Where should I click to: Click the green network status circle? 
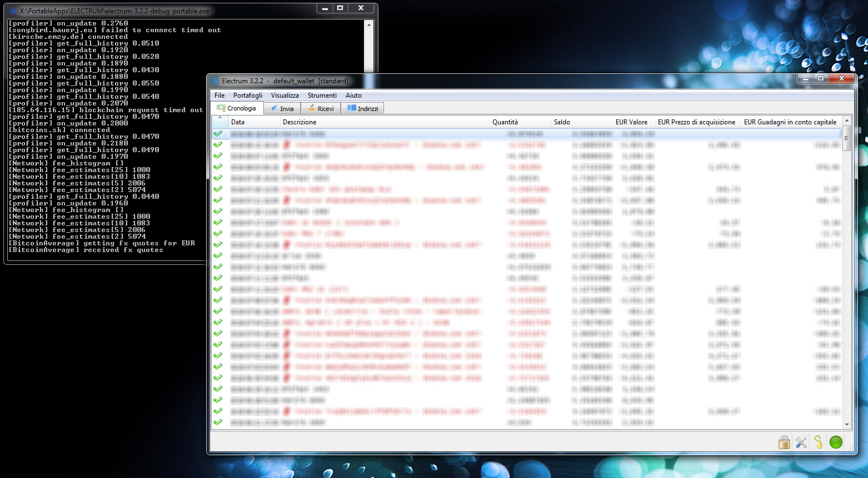836,442
